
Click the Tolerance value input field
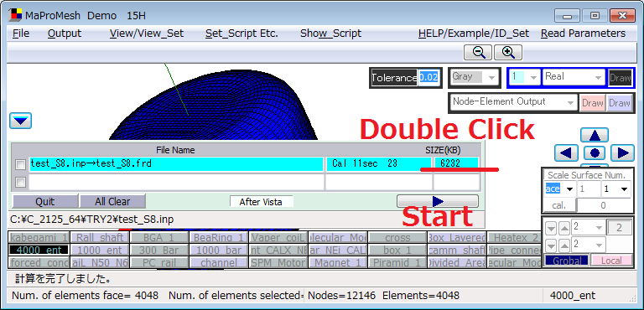click(x=428, y=78)
